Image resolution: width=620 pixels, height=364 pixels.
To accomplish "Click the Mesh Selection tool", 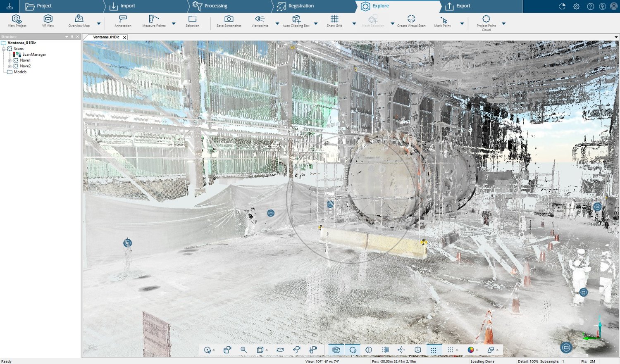I will tap(373, 21).
